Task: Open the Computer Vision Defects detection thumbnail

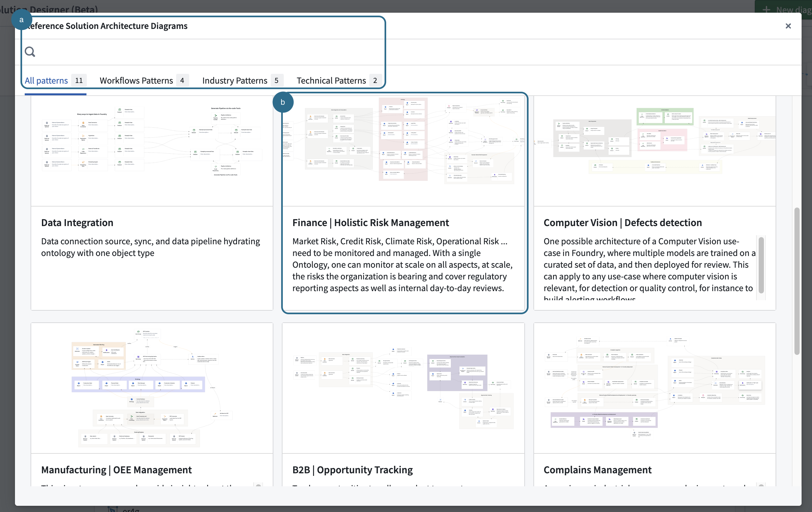Action: click(655, 151)
